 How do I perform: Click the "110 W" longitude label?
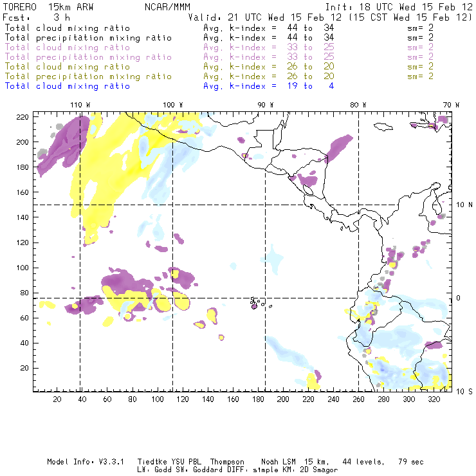click(80, 105)
